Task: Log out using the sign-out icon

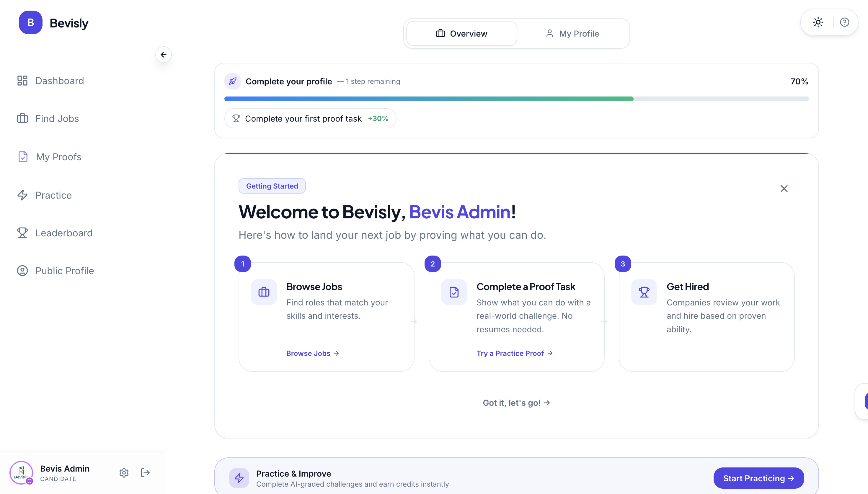Action: pyautogui.click(x=145, y=473)
